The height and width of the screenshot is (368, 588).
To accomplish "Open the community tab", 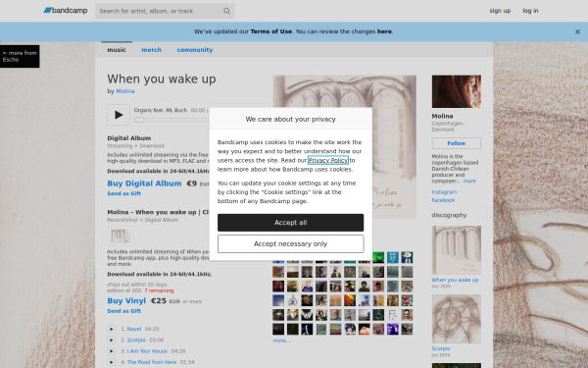I will 195,50.
